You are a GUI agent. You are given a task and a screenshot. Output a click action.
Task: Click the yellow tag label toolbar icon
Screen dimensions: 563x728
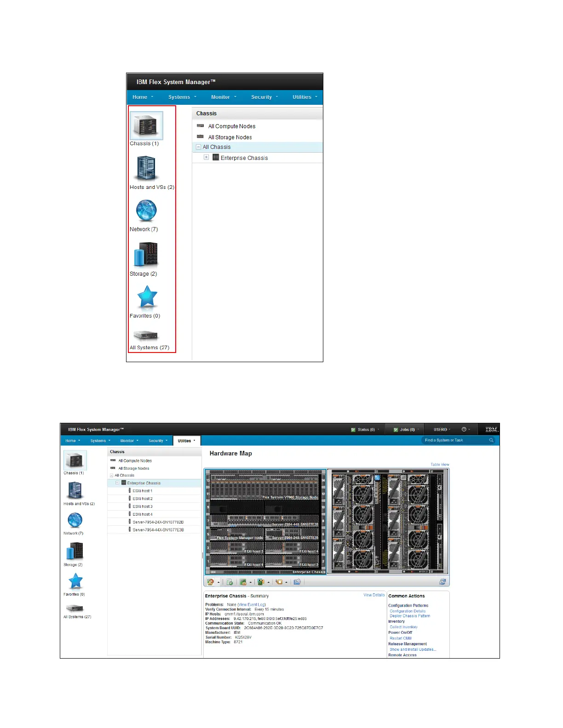click(279, 582)
